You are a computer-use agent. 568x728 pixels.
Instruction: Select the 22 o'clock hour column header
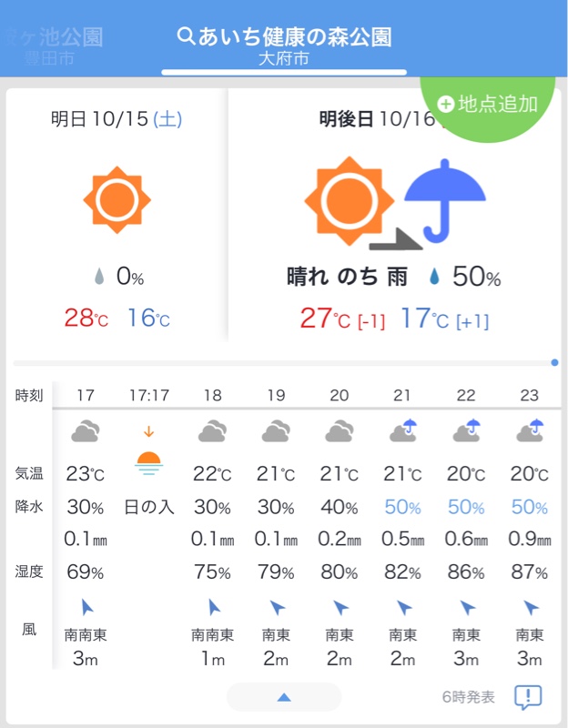[x=466, y=395]
